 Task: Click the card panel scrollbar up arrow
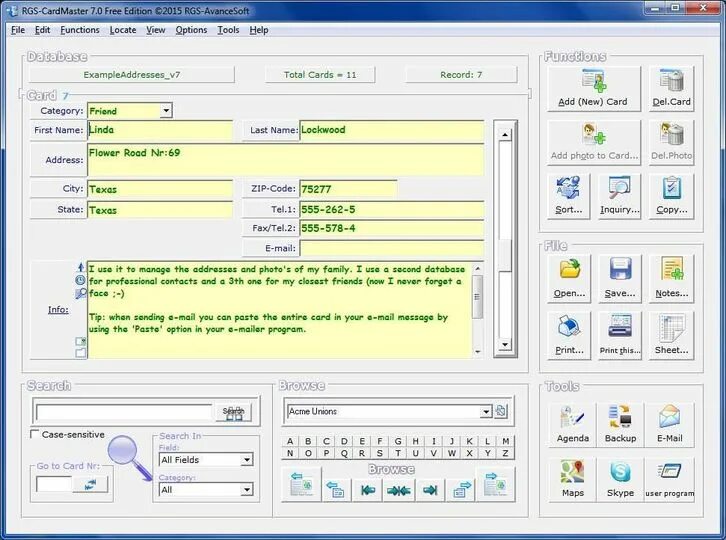tap(505, 135)
